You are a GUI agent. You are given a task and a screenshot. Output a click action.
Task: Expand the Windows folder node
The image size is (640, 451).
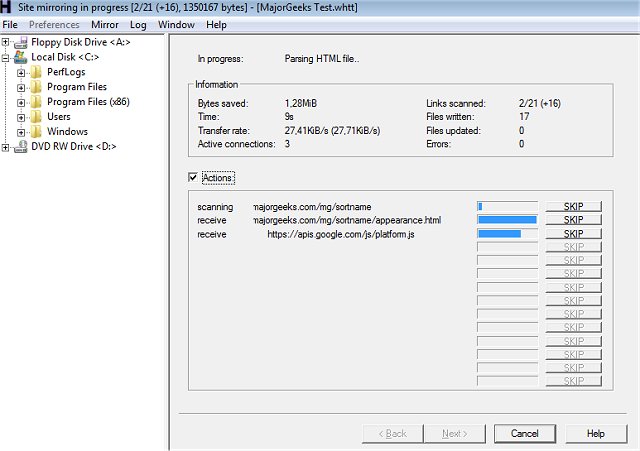coord(21,132)
